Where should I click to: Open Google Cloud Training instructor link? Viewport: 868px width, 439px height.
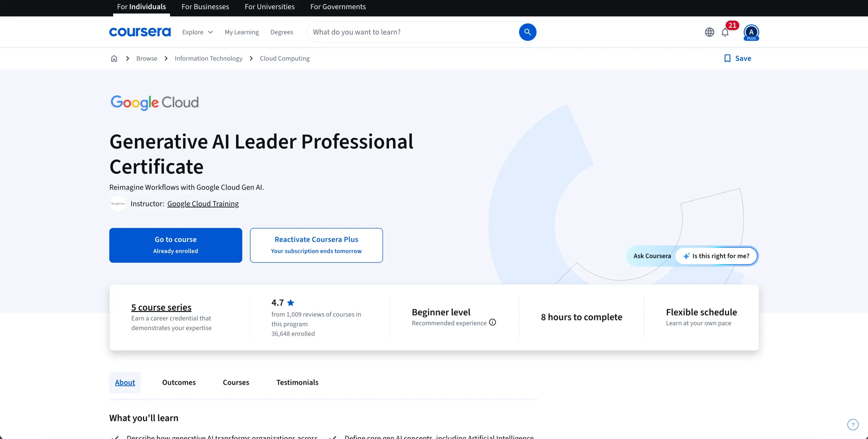point(203,204)
